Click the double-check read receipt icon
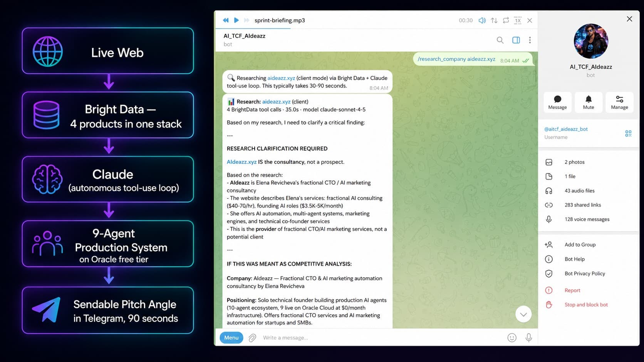This screenshot has width=644, height=362. [x=526, y=60]
